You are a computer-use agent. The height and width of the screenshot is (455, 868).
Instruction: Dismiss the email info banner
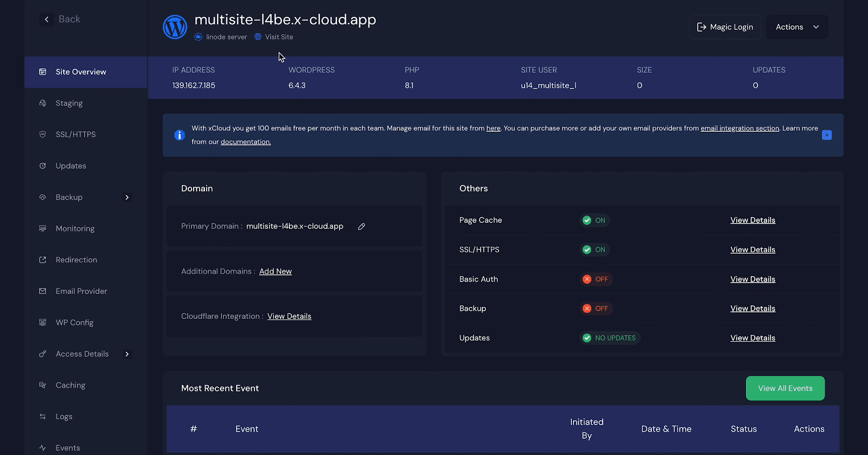[x=826, y=135]
